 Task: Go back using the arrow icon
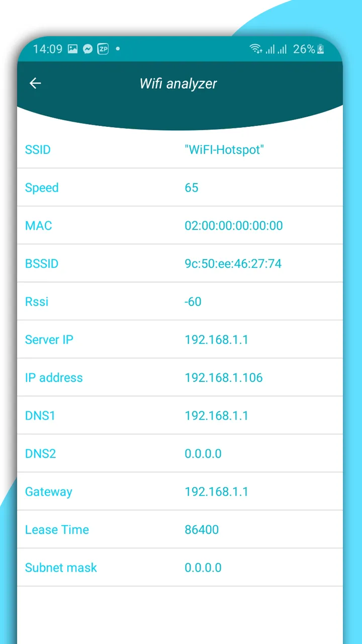35,84
